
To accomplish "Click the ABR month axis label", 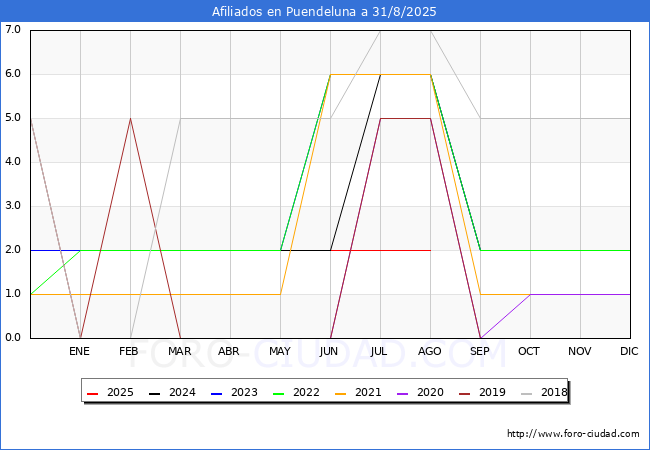I will pos(229,351).
